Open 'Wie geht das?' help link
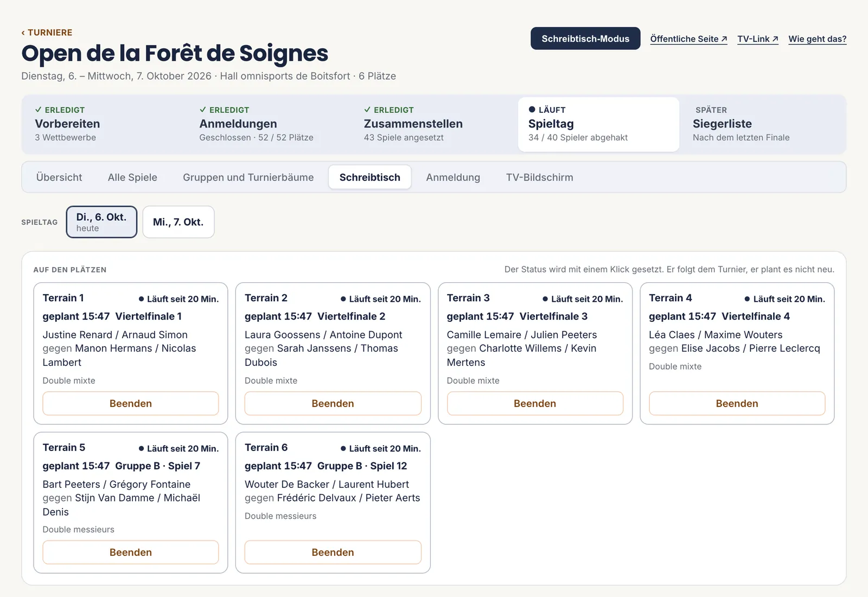Viewport: 868px width, 597px height. click(x=817, y=39)
